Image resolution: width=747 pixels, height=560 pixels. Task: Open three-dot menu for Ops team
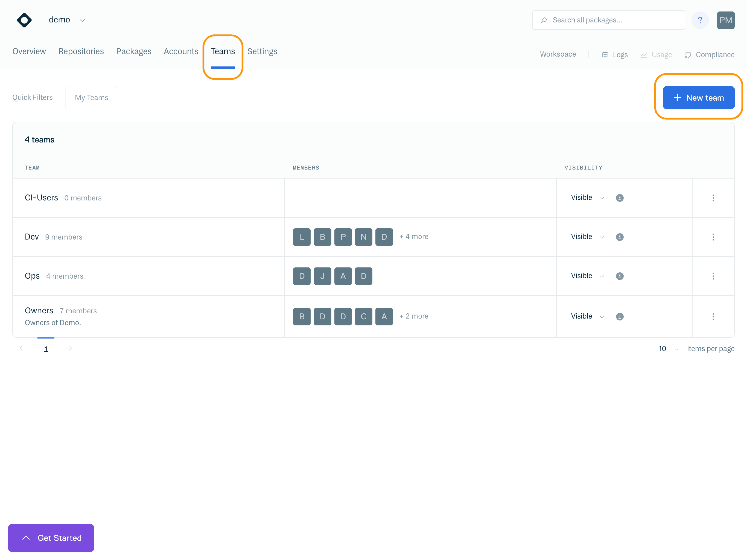713,276
